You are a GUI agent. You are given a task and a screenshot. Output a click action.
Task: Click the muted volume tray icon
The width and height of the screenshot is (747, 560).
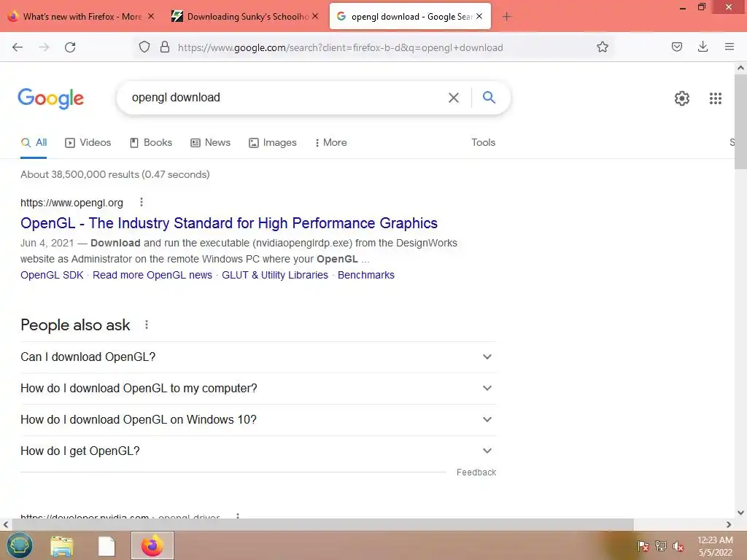point(678,545)
